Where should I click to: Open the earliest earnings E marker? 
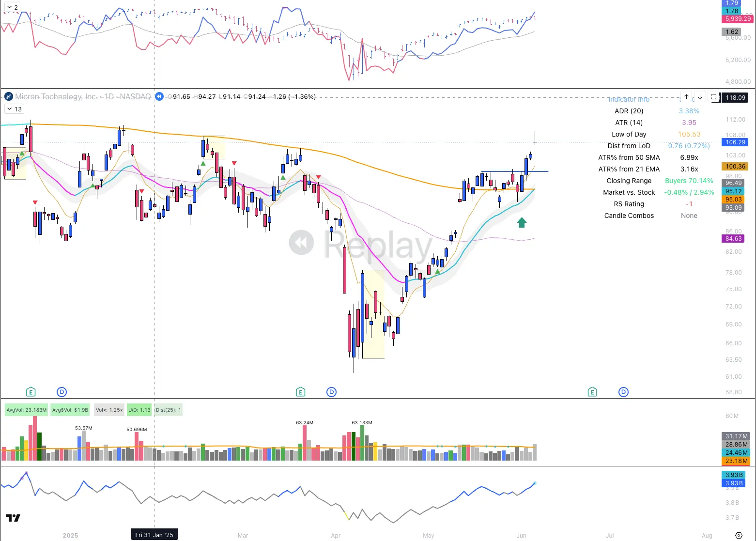coord(31,392)
